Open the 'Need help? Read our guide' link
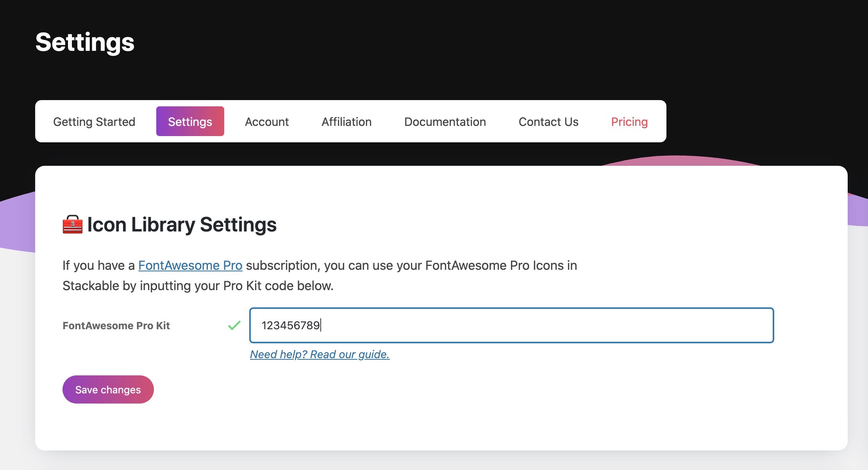The width and height of the screenshot is (868, 470). click(x=320, y=354)
